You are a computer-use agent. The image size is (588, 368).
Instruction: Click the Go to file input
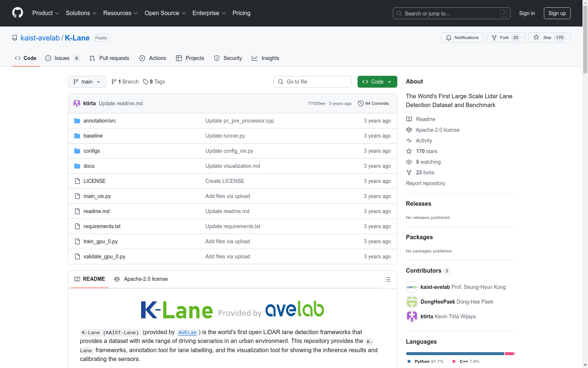pos(312,82)
